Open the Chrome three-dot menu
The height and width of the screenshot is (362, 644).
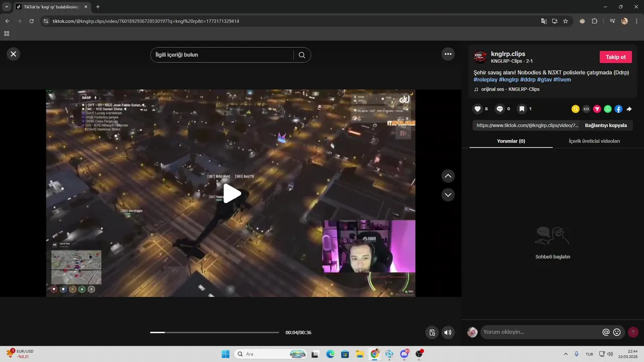coord(636,21)
